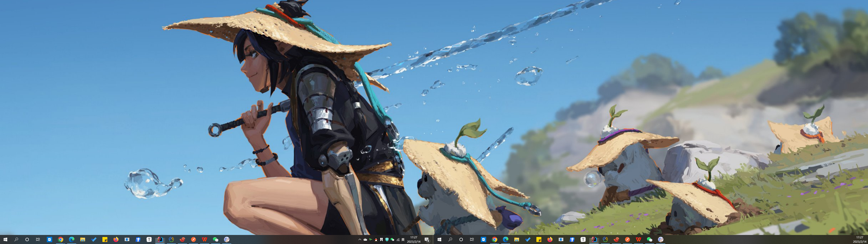Click the QQ penguin tray icon
Image resolution: width=868 pixels, height=244 pixels.
[x=376, y=240]
